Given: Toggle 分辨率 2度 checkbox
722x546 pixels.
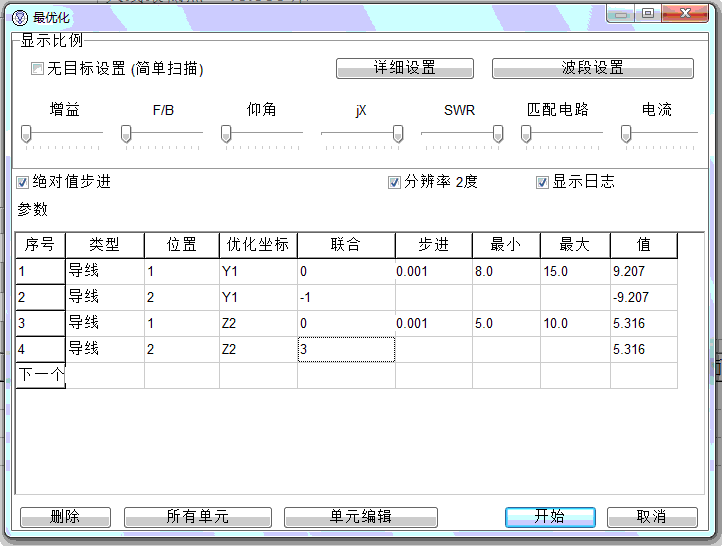Looking at the screenshot, I should (394, 182).
